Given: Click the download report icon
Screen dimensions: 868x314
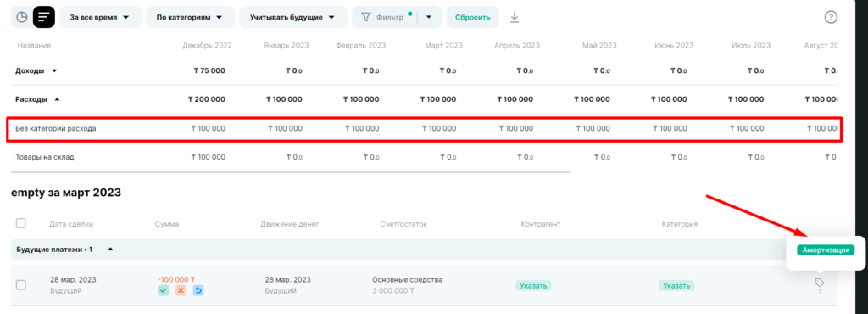Looking at the screenshot, I should [x=515, y=17].
